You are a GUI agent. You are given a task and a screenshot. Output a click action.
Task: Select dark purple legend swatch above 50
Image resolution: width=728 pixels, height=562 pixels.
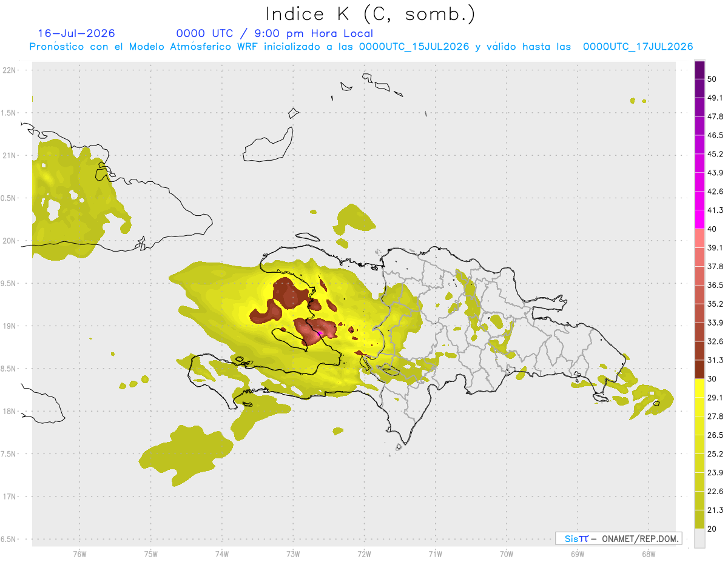[x=700, y=70]
